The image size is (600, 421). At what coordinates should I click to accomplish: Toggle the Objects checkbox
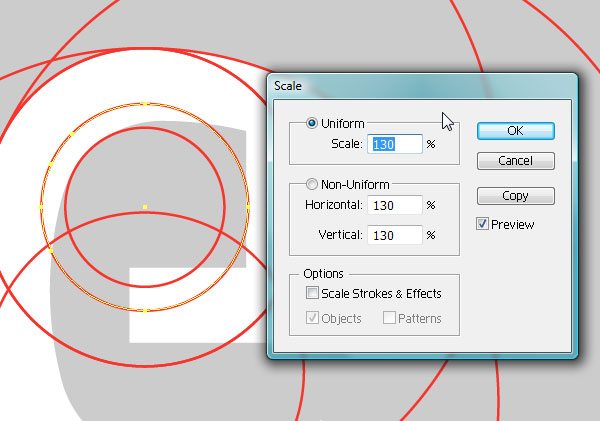(312, 318)
